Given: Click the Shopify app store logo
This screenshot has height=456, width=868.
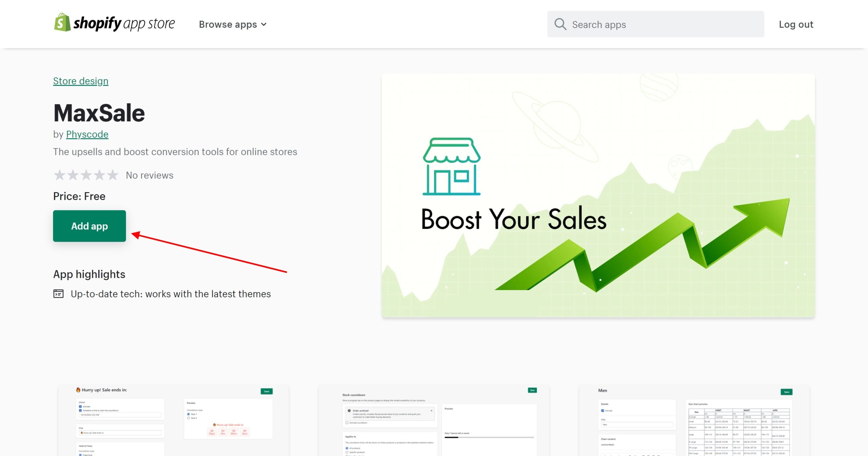Looking at the screenshot, I should pos(114,23).
